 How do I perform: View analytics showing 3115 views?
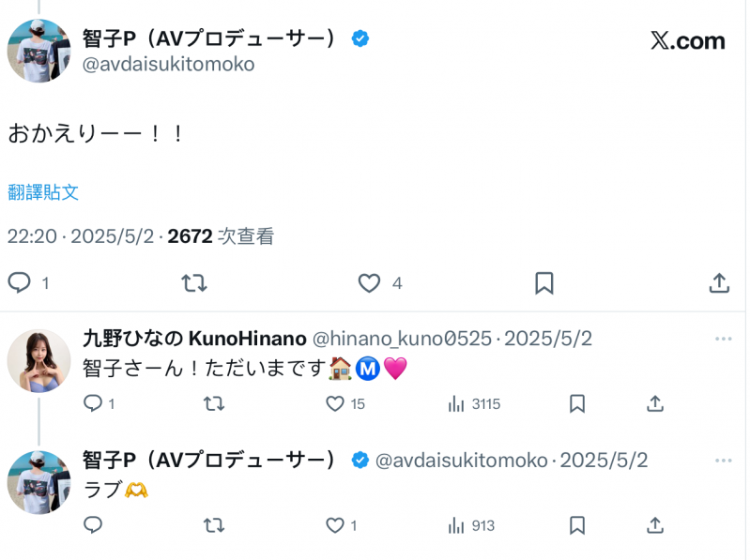click(457, 403)
